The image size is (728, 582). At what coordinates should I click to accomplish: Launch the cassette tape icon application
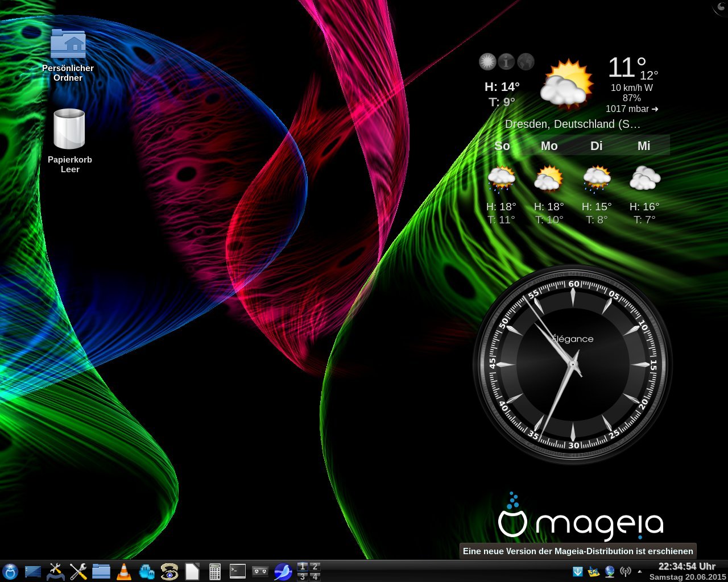260,571
